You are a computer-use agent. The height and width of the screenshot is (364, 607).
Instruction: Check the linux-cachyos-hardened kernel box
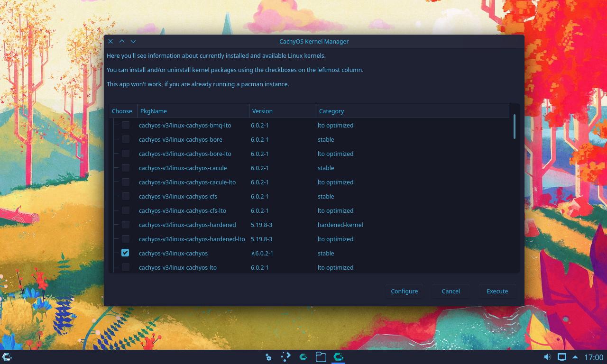coord(126,225)
